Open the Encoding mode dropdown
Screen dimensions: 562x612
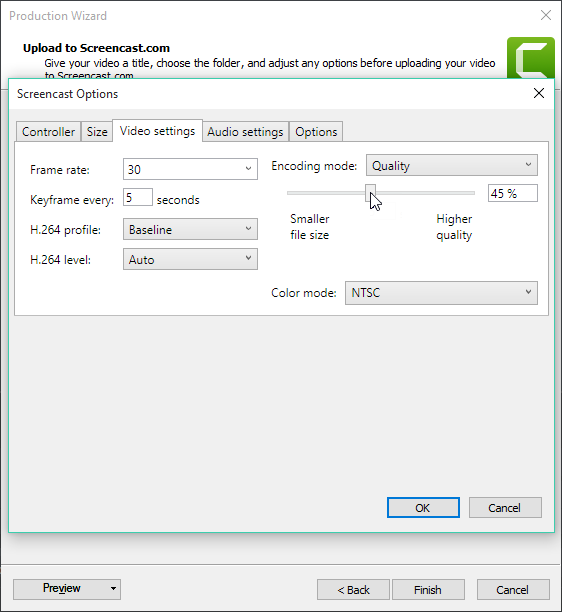tap(452, 165)
